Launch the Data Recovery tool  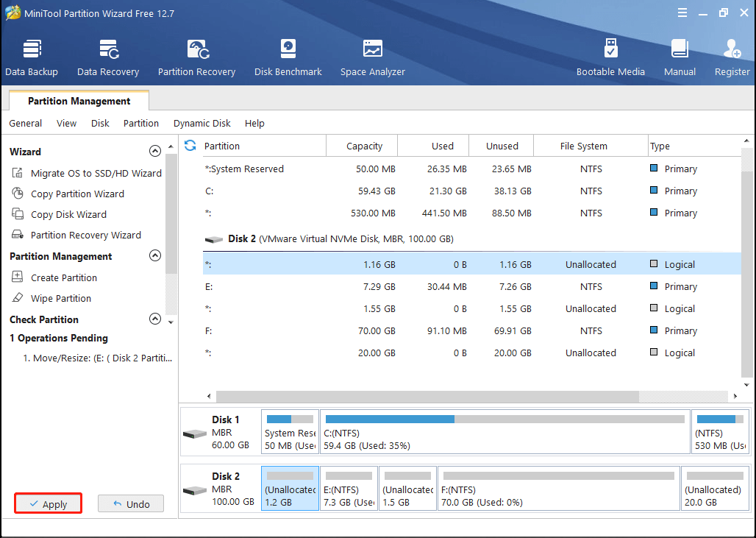tap(108, 58)
